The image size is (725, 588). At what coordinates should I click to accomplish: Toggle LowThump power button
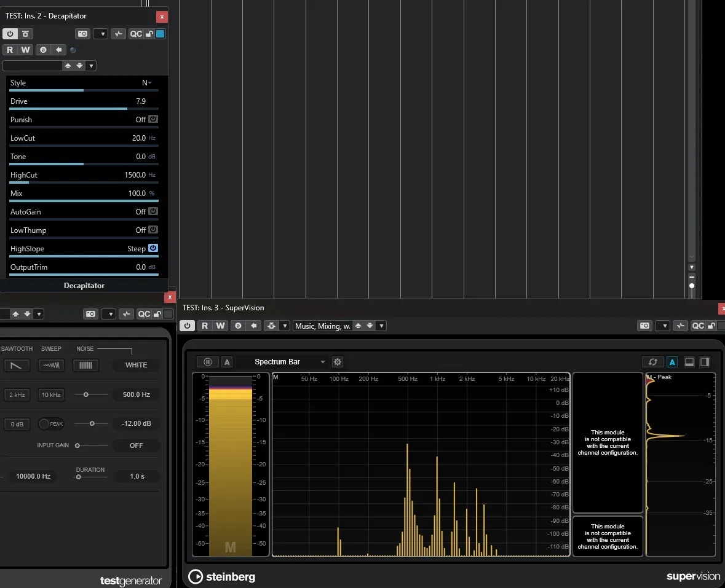[x=153, y=230]
